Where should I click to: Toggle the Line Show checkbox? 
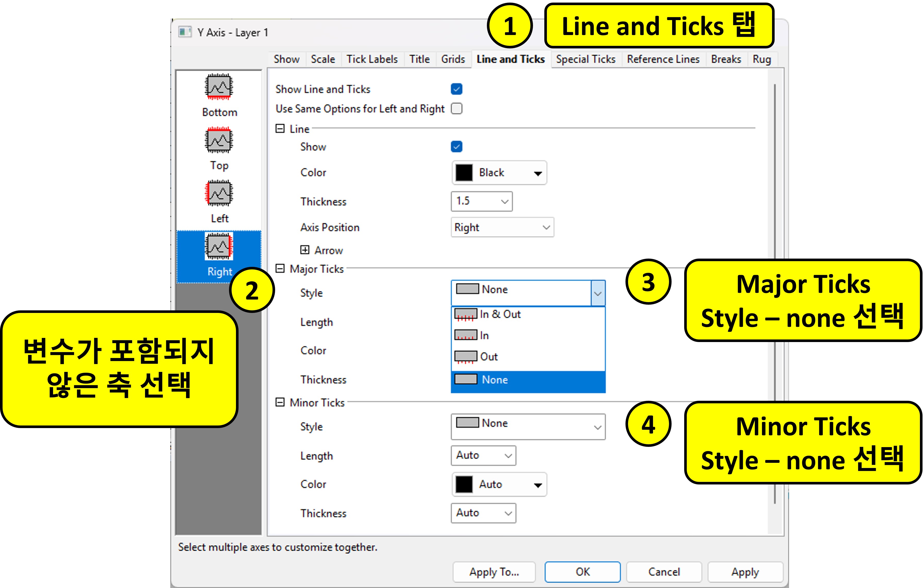(456, 147)
